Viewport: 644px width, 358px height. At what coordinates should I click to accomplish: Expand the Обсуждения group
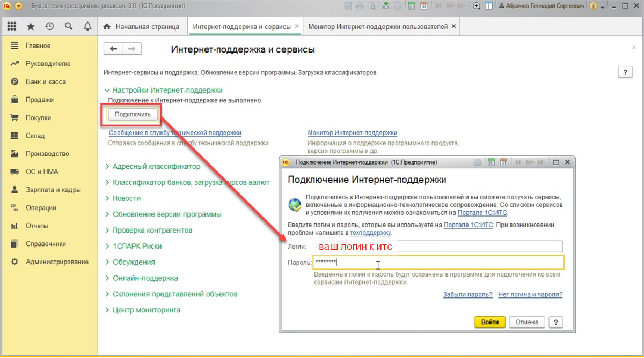pos(129,262)
